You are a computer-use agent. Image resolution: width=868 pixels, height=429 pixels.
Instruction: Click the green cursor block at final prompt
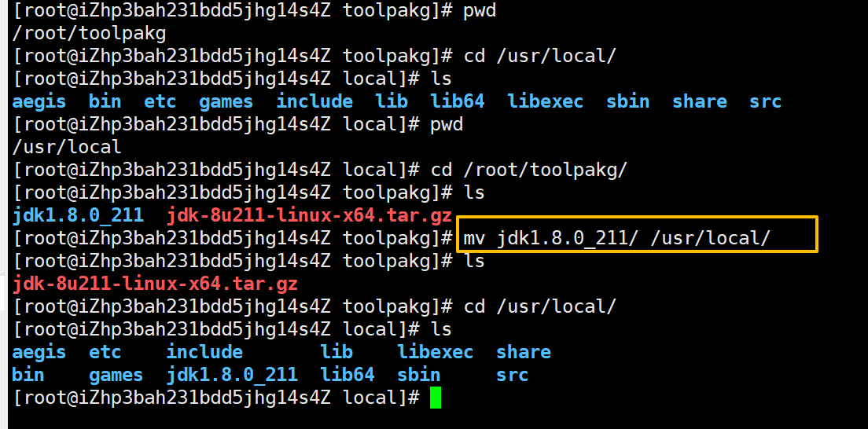pyautogui.click(x=436, y=398)
